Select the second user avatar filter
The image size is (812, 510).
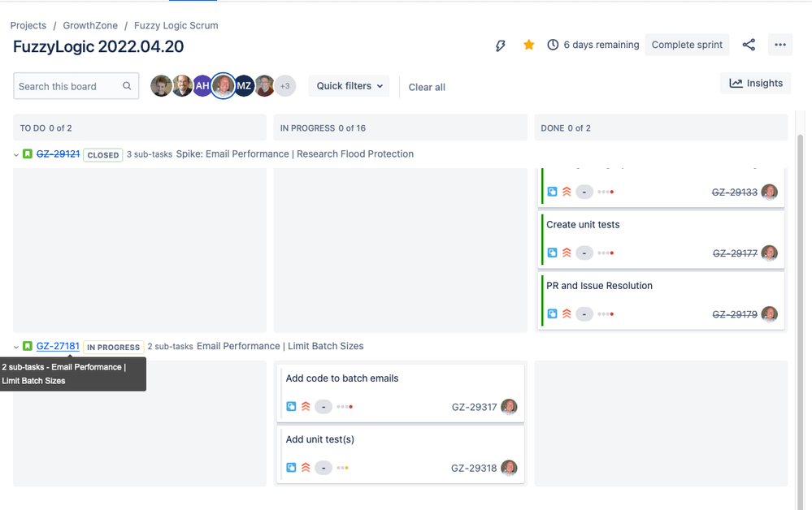click(x=182, y=86)
